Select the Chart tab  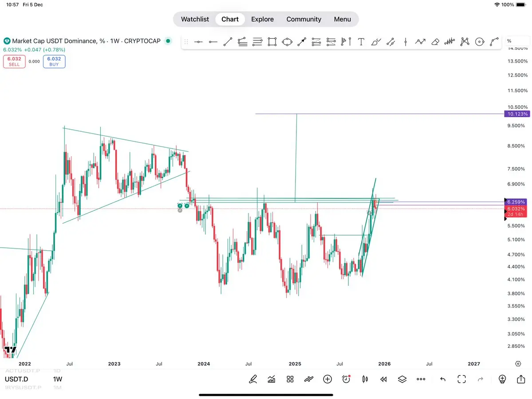coord(230,20)
